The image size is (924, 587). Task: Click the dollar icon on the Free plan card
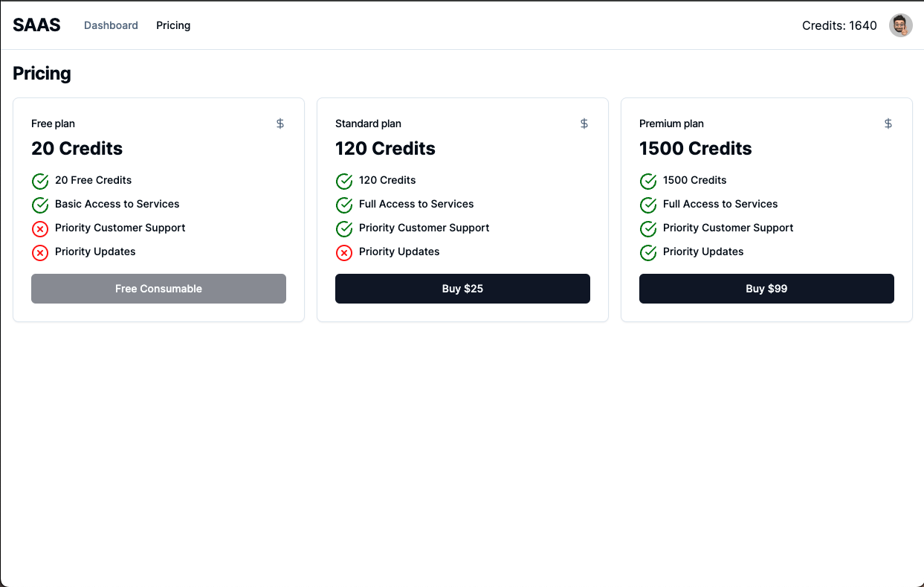(280, 124)
